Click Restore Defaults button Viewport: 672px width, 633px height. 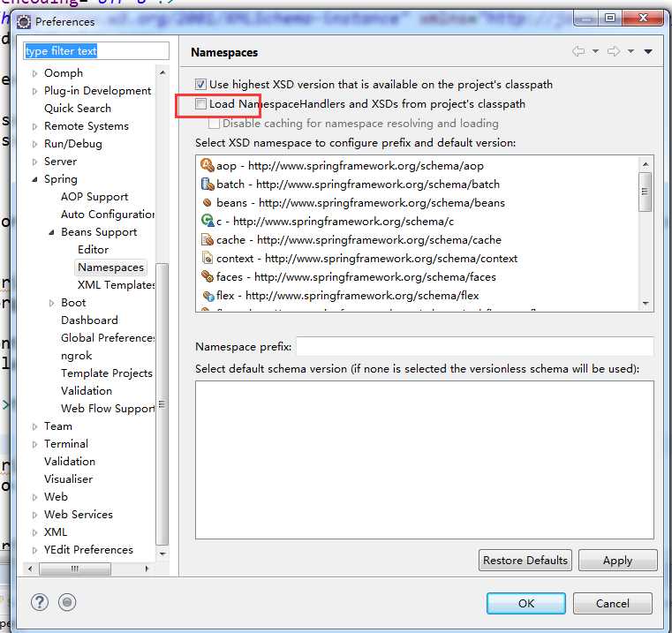click(x=525, y=560)
